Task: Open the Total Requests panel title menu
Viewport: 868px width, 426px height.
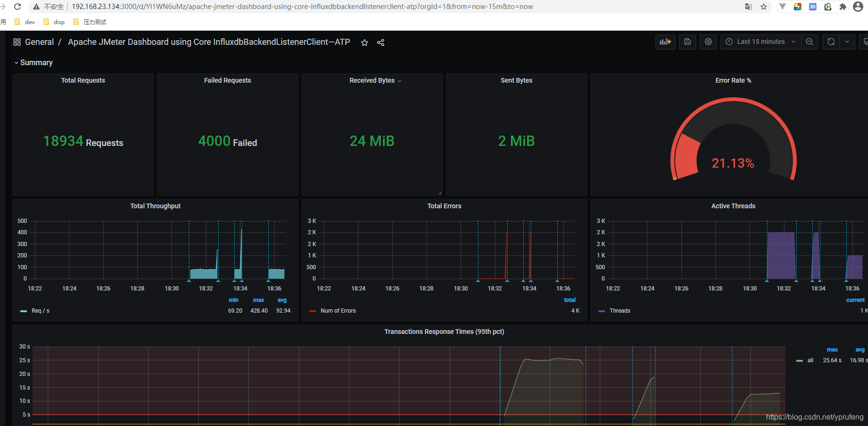Action: click(x=83, y=80)
